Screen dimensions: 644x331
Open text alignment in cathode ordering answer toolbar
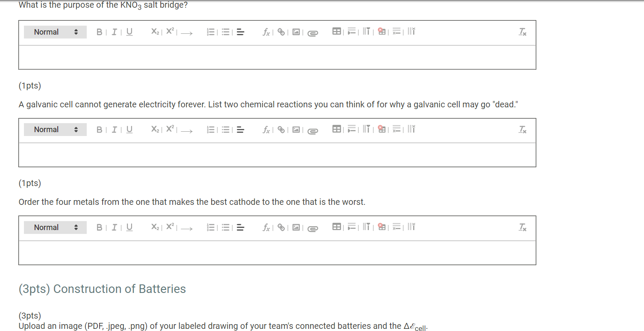pos(241,228)
